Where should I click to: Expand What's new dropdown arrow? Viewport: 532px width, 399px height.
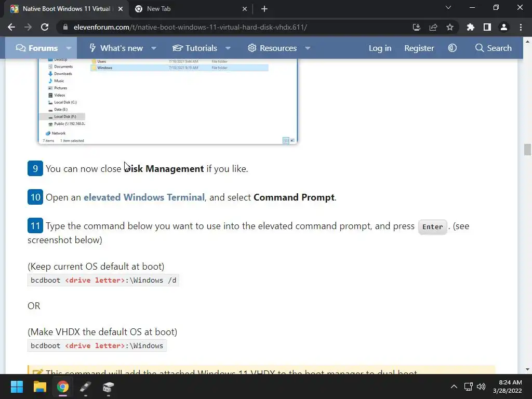[x=154, y=48]
